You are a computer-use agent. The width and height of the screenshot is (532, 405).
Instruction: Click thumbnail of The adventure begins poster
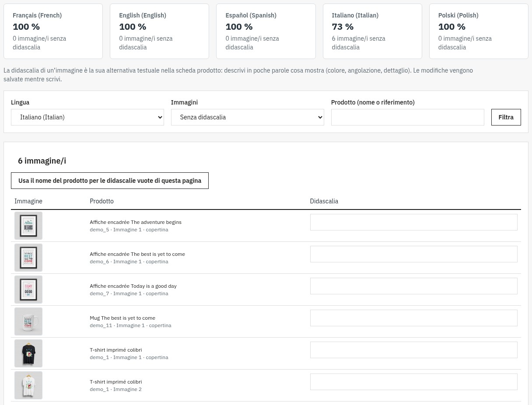pyautogui.click(x=28, y=226)
